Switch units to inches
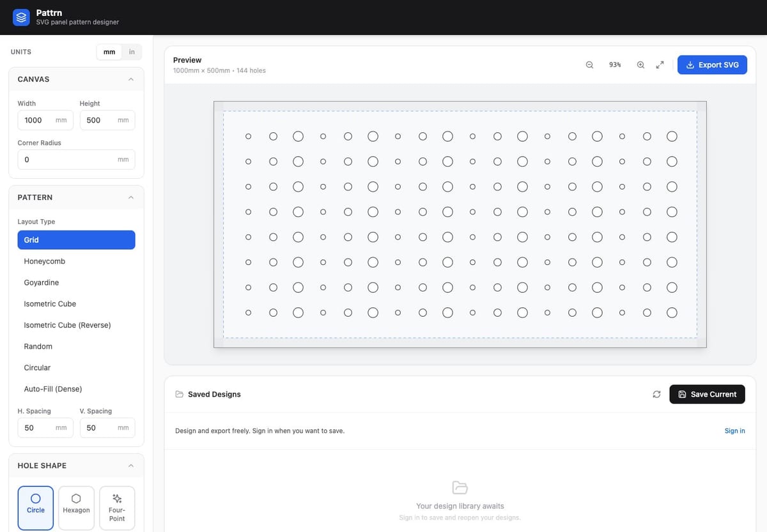 (132, 52)
